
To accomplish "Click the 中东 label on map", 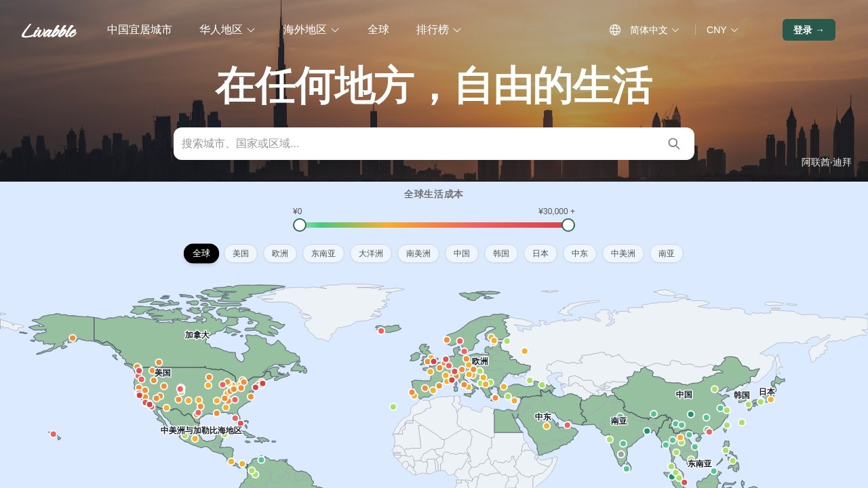I will pyautogui.click(x=542, y=417).
